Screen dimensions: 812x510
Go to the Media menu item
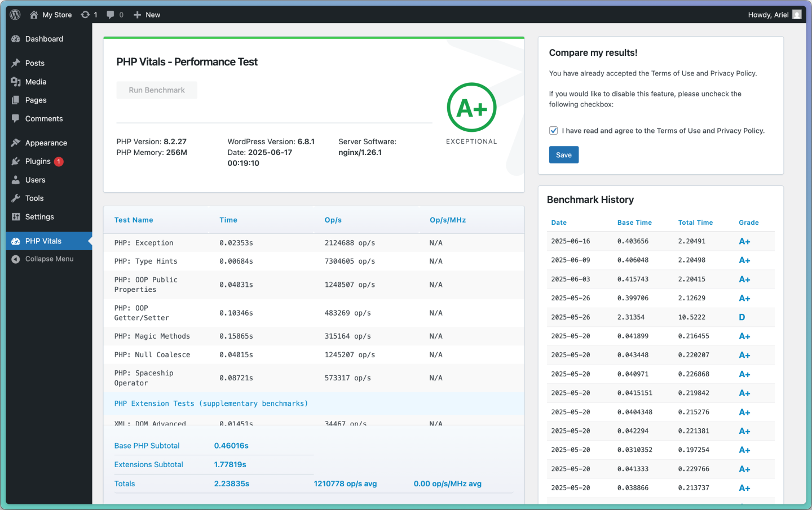(x=36, y=82)
